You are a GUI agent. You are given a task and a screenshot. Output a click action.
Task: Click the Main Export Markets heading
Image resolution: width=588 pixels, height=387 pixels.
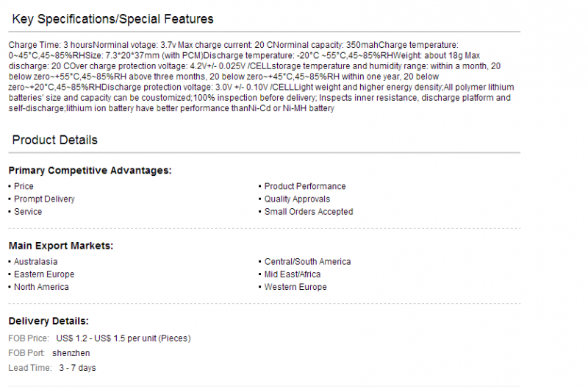pyautogui.click(x=61, y=246)
